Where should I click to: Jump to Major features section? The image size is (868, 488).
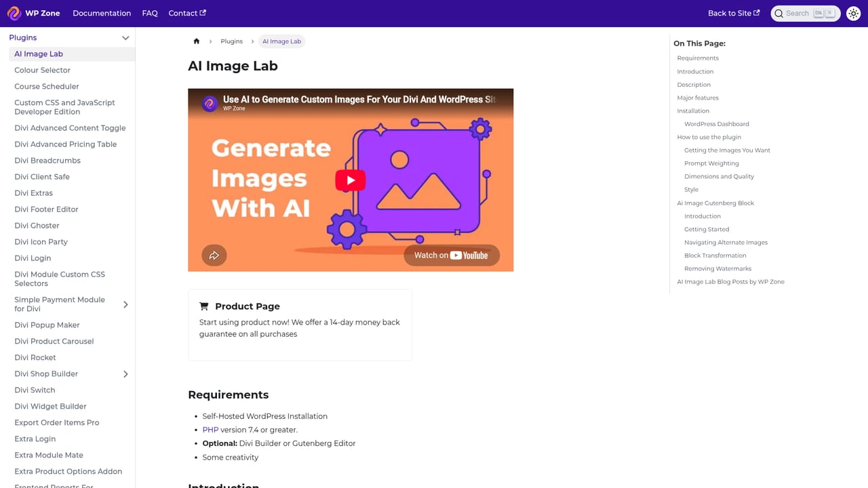point(698,98)
